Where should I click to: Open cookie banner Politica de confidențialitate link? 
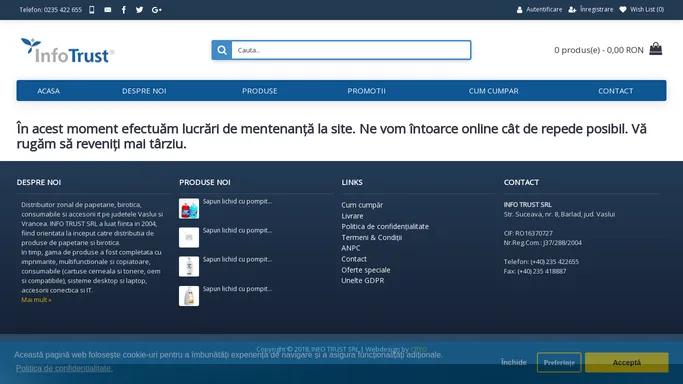coord(64,368)
